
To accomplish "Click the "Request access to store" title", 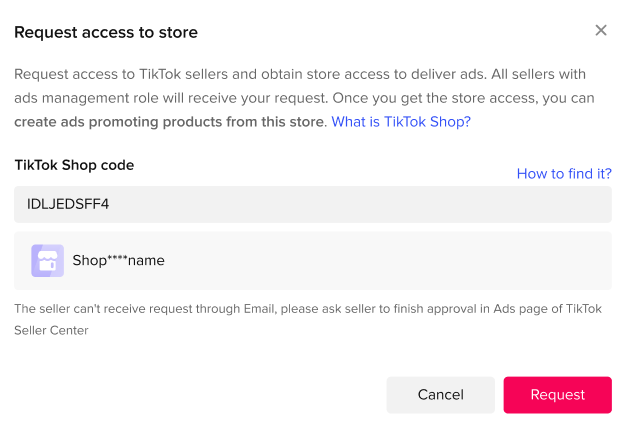I will 106,32.
